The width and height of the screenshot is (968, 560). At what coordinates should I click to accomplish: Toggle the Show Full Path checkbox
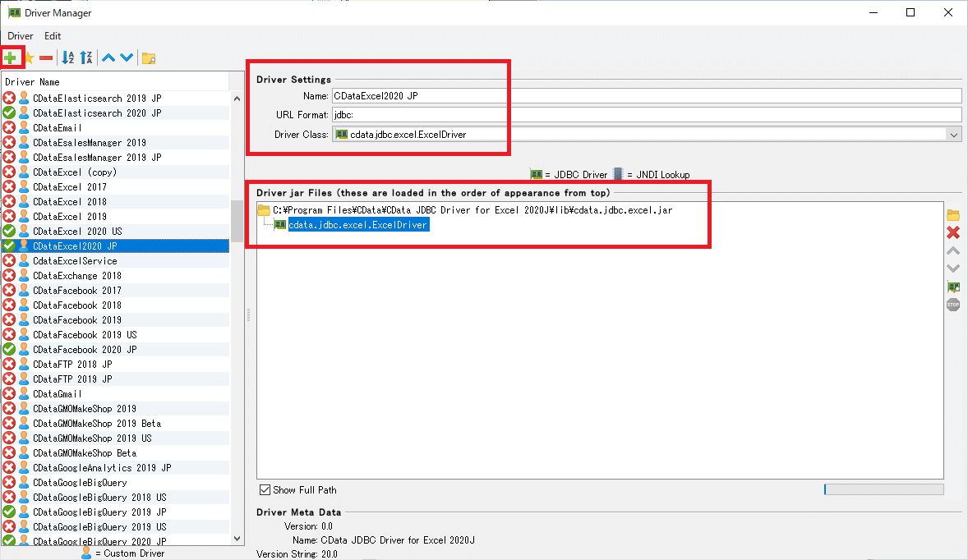[x=265, y=489]
